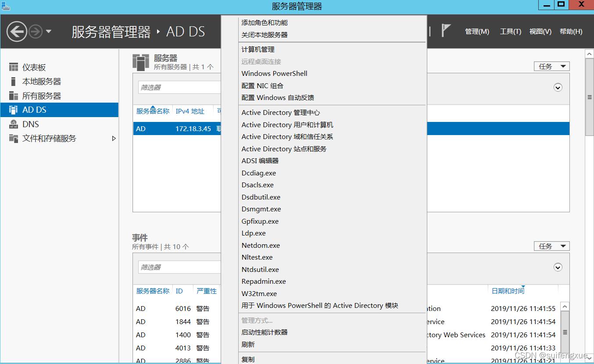Launch Windows PowerShell from the menu

(x=274, y=73)
